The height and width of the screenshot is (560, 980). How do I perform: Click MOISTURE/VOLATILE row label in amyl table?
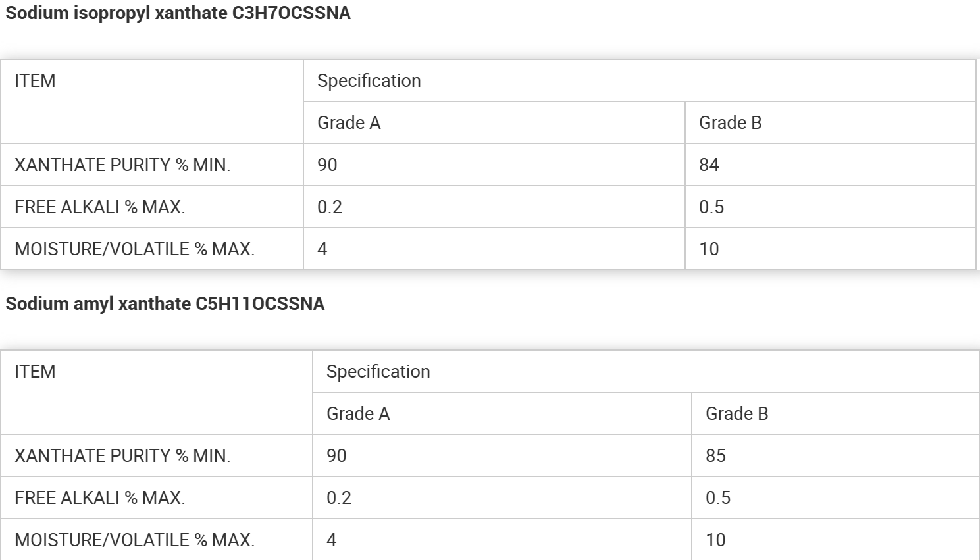134,540
